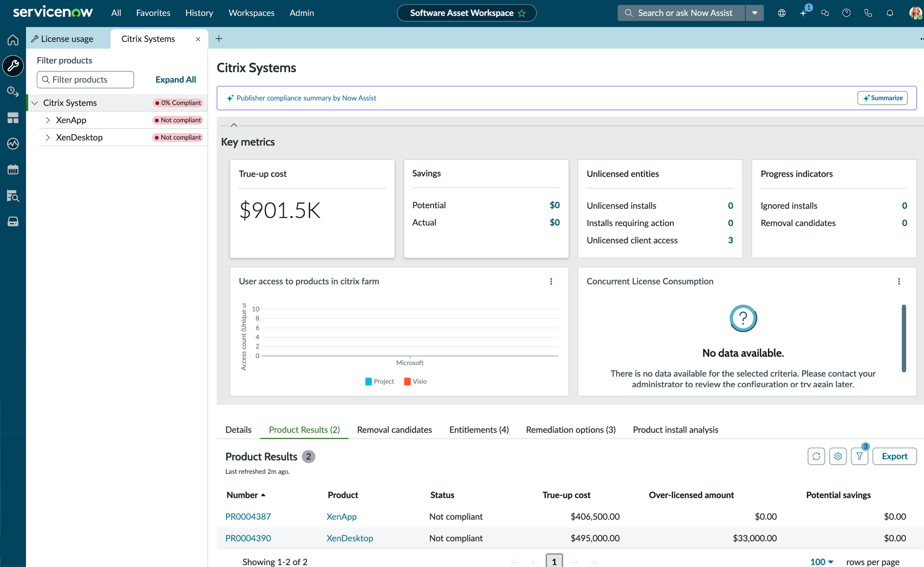
Task: Open the user profile avatar
Action: (x=915, y=13)
